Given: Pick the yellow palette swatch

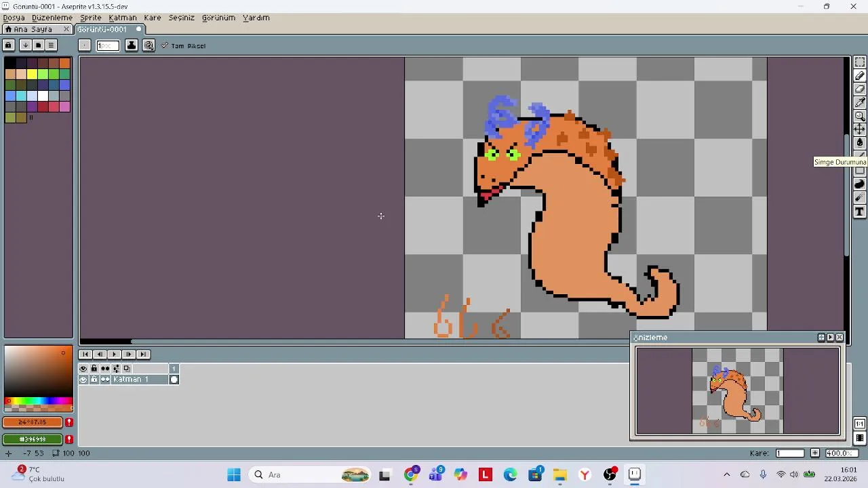Looking at the screenshot, I should point(32,74).
